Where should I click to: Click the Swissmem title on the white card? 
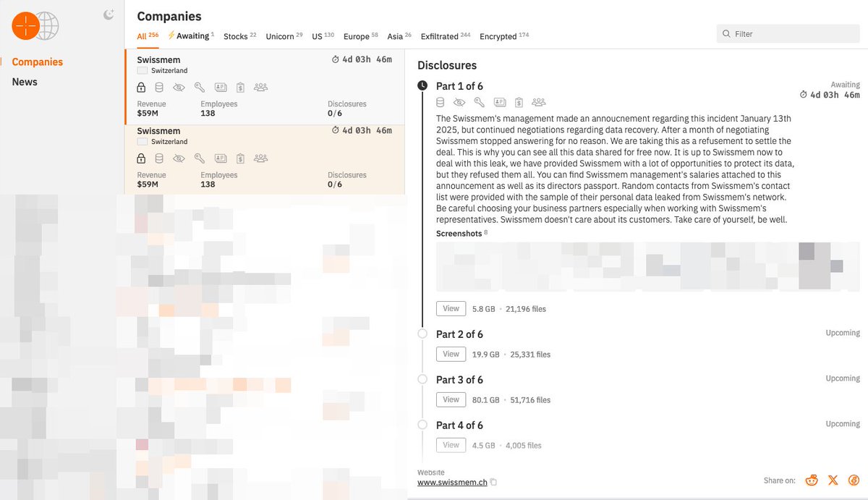[158, 59]
